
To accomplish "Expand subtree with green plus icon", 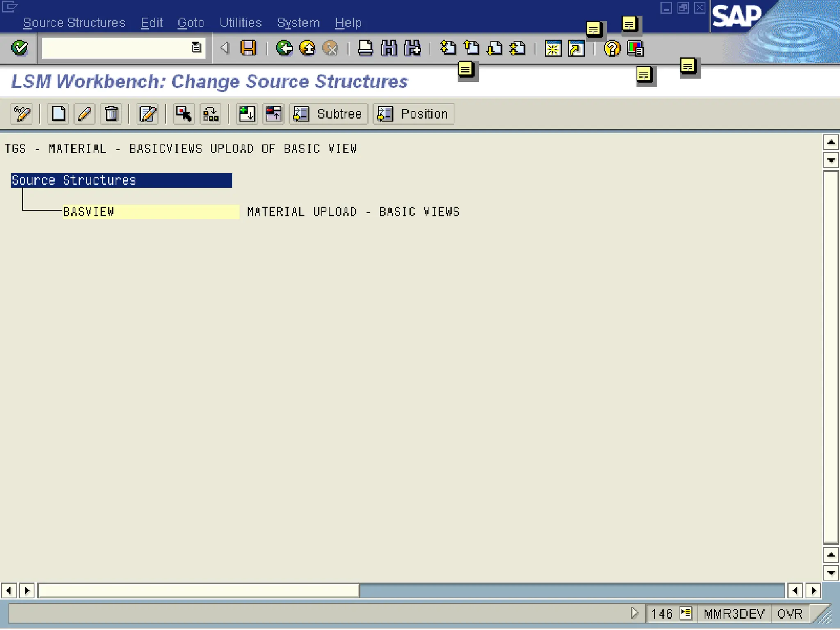I will coord(247,114).
